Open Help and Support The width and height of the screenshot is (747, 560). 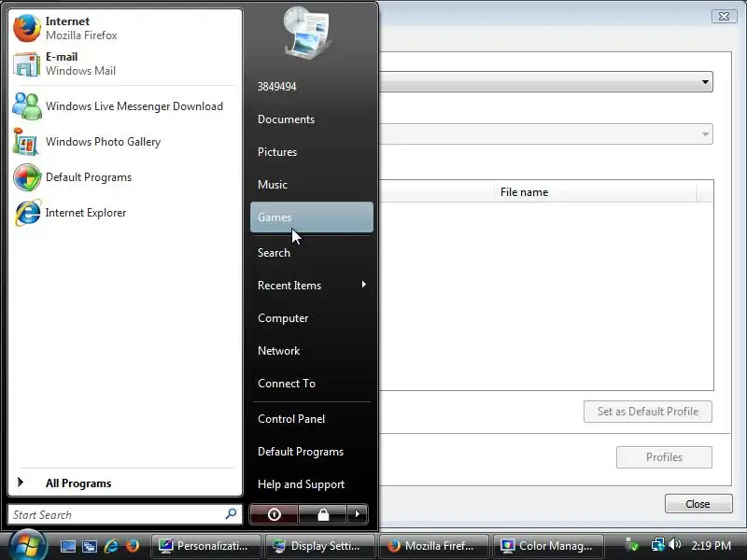(312, 484)
